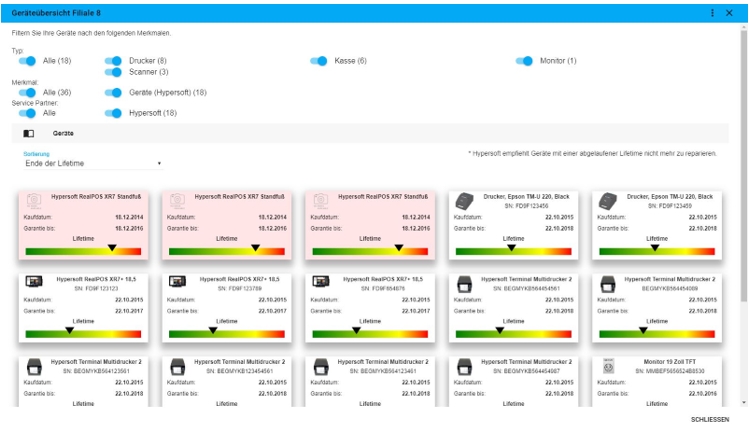Click Lifetime bar of RealPOS SN FD9F654876

coord(370,334)
